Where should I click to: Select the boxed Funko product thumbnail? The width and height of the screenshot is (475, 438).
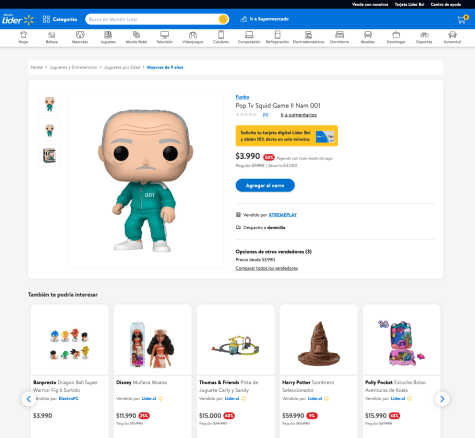point(49,155)
